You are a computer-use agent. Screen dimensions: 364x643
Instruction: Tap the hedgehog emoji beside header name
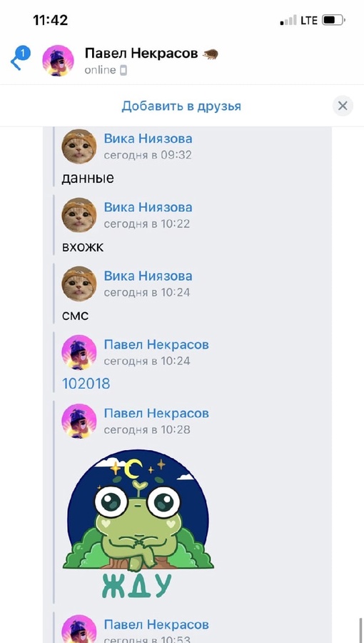(211, 54)
